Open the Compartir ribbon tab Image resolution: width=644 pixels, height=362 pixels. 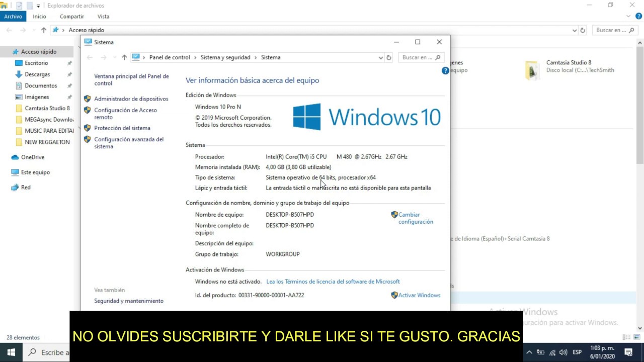coord(72,17)
